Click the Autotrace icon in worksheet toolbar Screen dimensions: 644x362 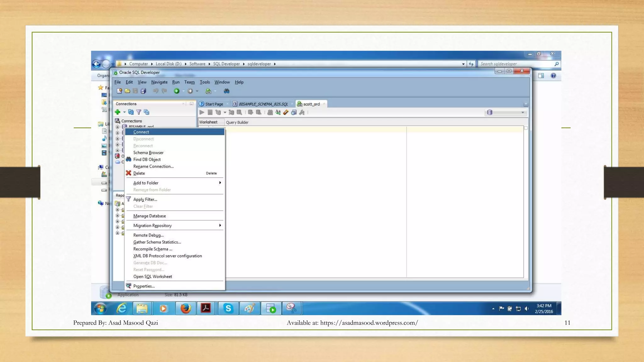coord(231,112)
